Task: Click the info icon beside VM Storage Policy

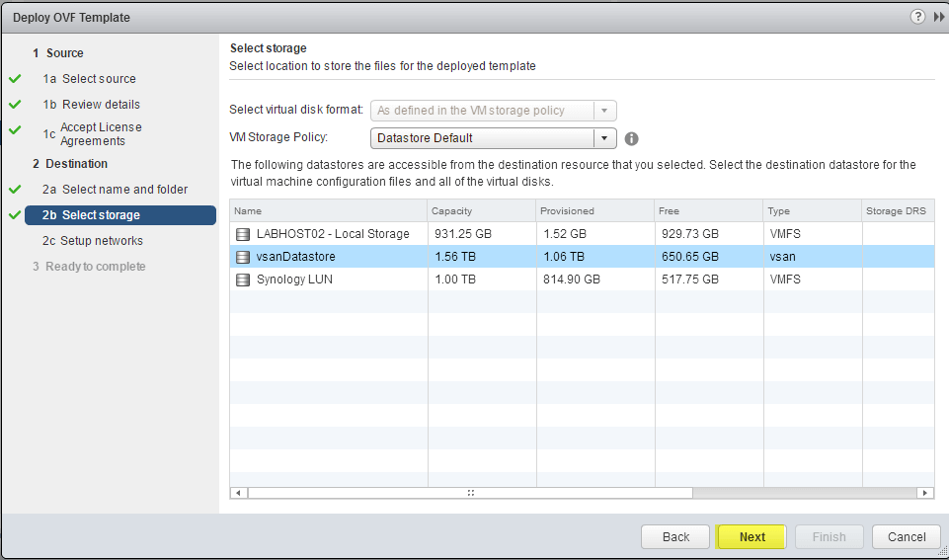Action: click(631, 138)
